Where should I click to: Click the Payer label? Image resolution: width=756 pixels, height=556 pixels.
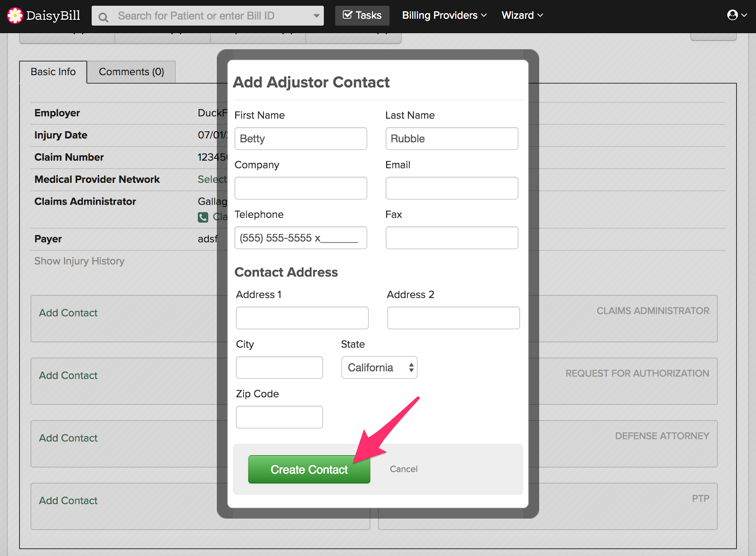[48, 239]
